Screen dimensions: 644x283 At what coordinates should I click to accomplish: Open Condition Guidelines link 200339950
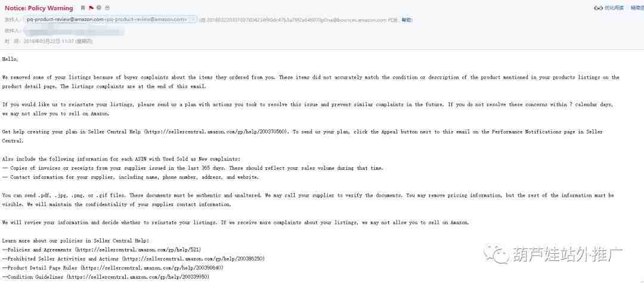click(138, 277)
